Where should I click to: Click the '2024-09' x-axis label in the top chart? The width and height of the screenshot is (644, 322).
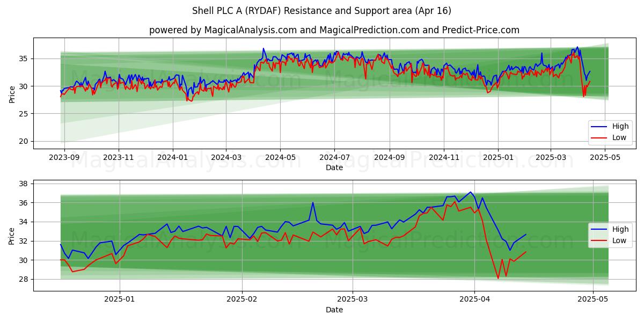point(390,158)
